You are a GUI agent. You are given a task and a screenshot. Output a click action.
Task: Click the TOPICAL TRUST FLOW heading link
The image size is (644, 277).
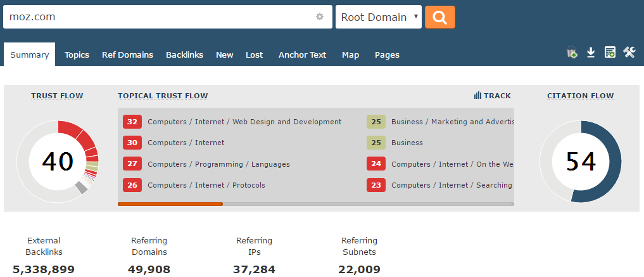point(163,96)
